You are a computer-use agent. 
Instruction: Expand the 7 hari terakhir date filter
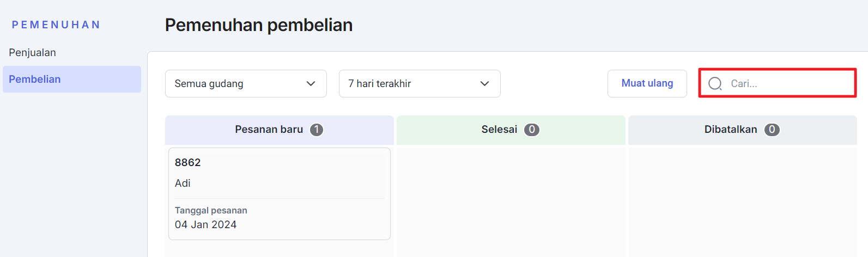pyautogui.click(x=420, y=83)
